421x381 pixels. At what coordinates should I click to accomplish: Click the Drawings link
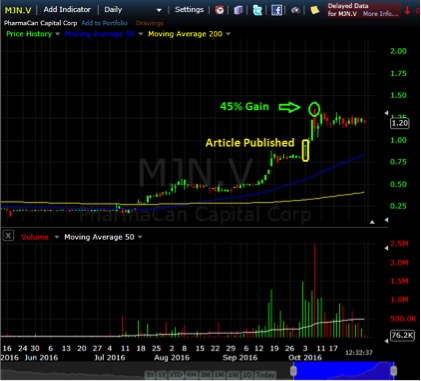150,23
